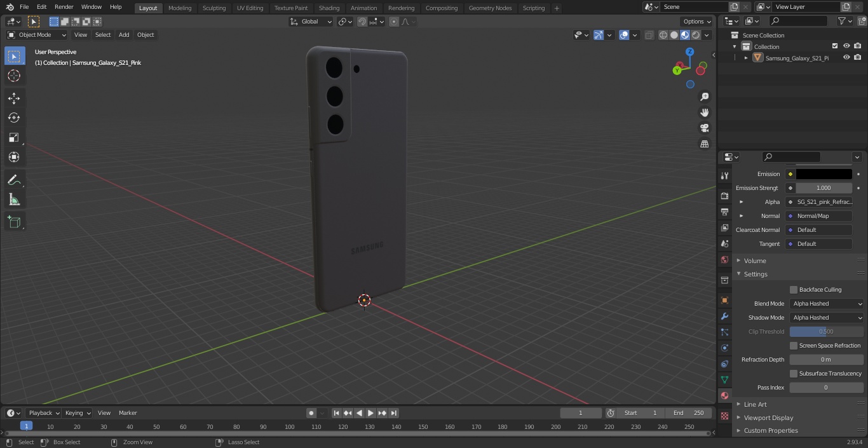
Task: Toggle Collection render camera icon
Action: click(x=858, y=46)
